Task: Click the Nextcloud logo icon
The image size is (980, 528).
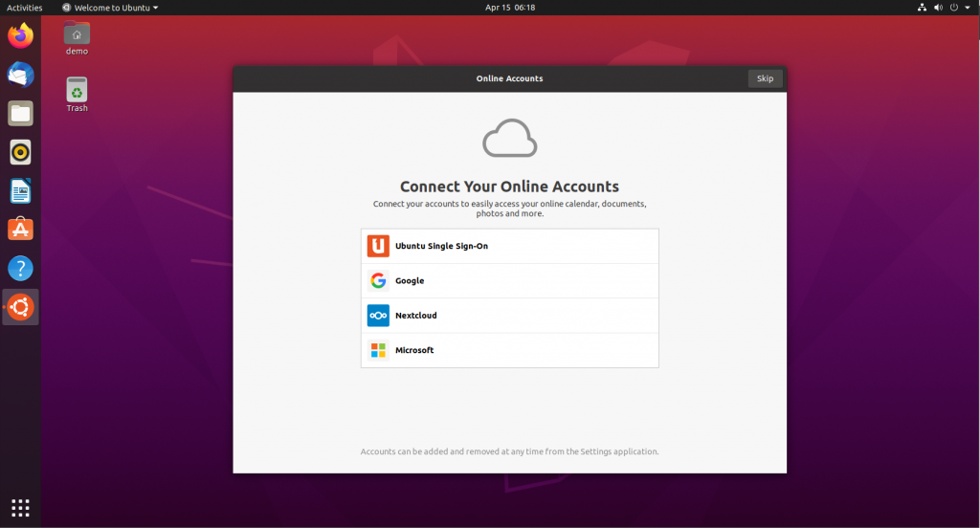Action: [378, 316]
